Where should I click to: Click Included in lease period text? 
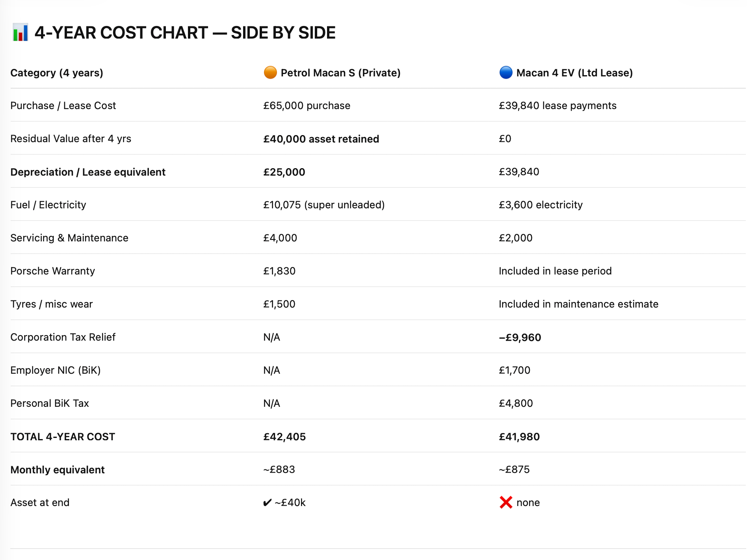pos(555,271)
